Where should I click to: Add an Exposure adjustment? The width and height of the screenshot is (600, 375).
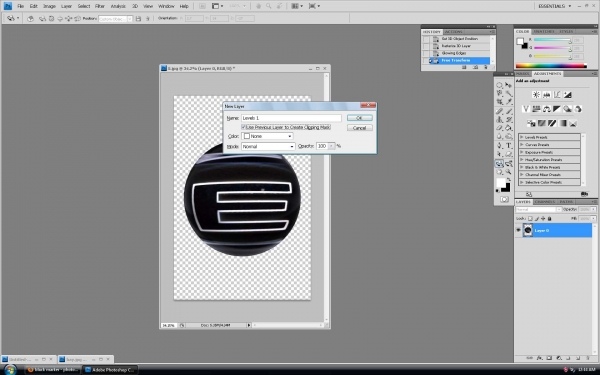click(x=567, y=95)
